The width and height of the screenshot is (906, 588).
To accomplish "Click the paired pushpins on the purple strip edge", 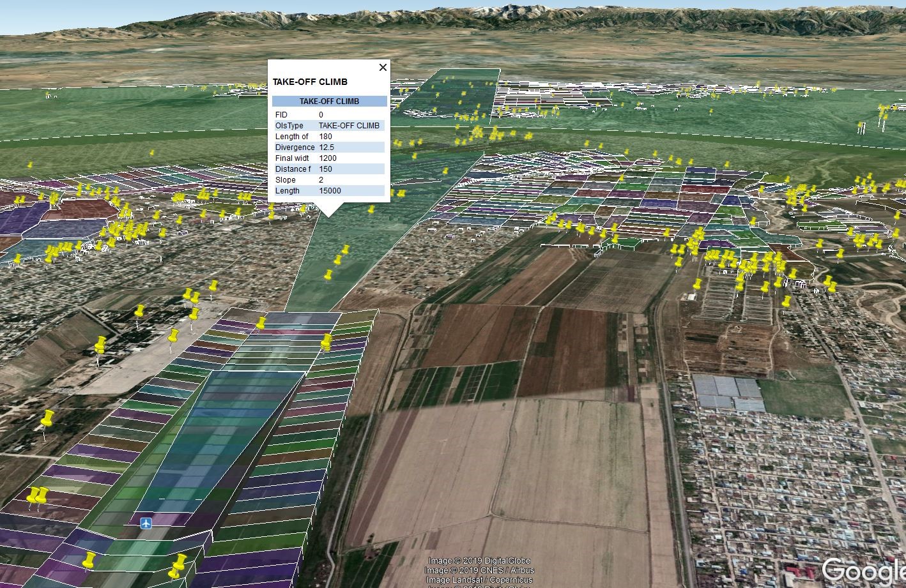I will coord(37,495).
